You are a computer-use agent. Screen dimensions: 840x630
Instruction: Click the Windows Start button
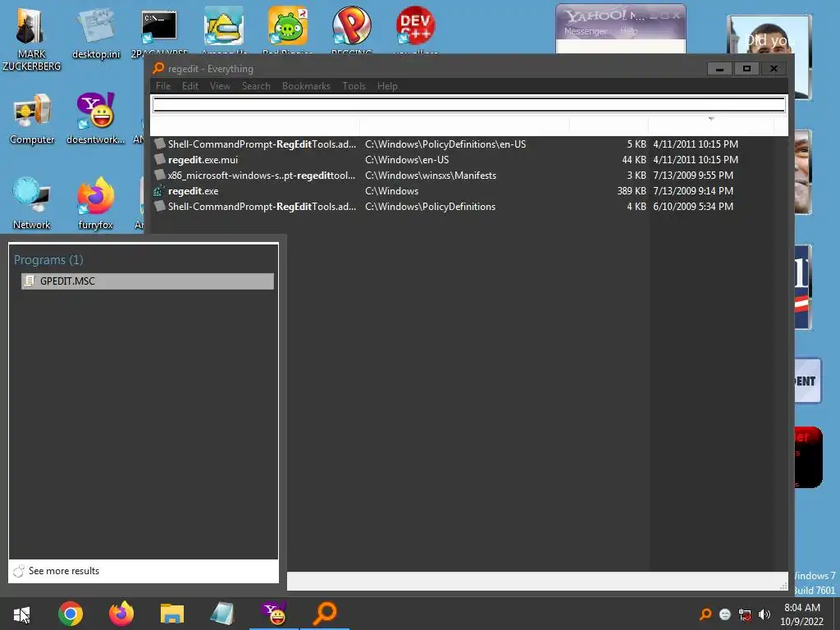point(21,614)
